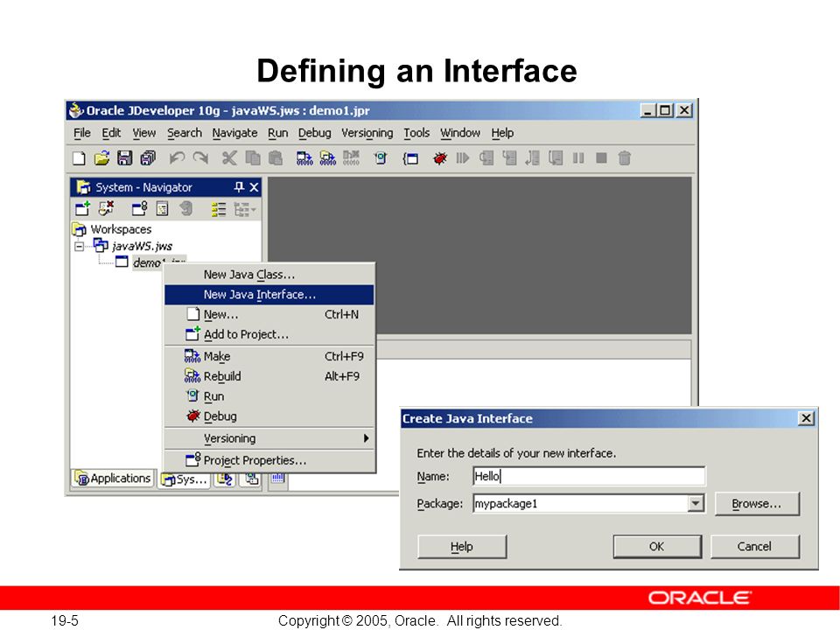Click the mypackage1 Package field
This screenshot has height=630, width=840.
click(x=580, y=504)
